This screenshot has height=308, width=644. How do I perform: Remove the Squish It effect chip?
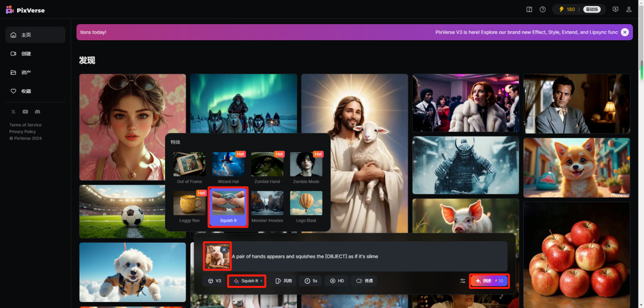(261, 281)
